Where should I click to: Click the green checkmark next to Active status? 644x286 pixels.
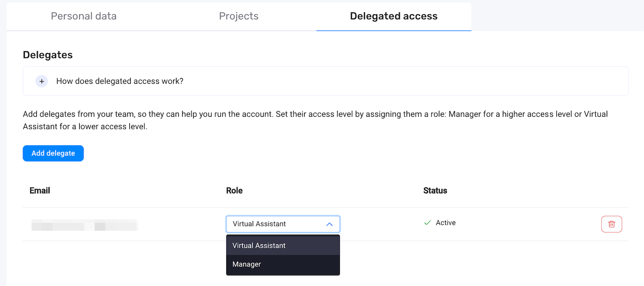click(427, 222)
